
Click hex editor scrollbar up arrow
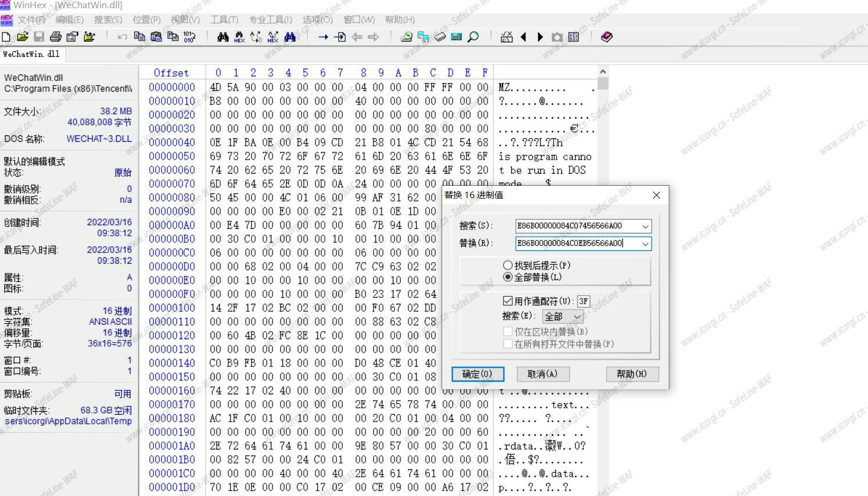602,72
